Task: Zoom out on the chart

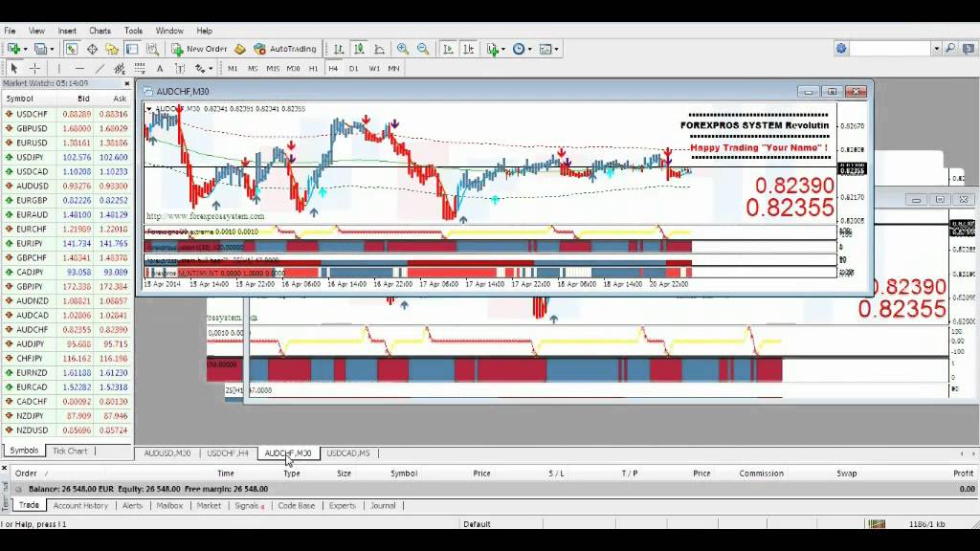Action: (423, 49)
